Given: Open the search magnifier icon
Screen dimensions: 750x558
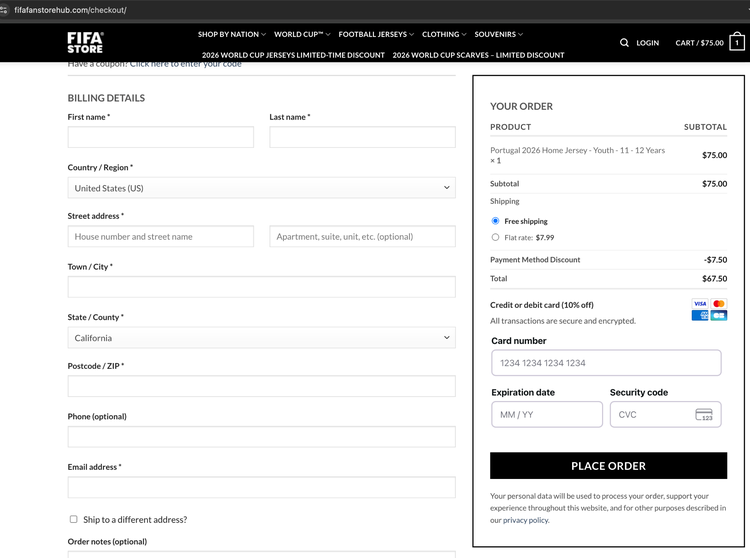Looking at the screenshot, I should tap(624, 43).
